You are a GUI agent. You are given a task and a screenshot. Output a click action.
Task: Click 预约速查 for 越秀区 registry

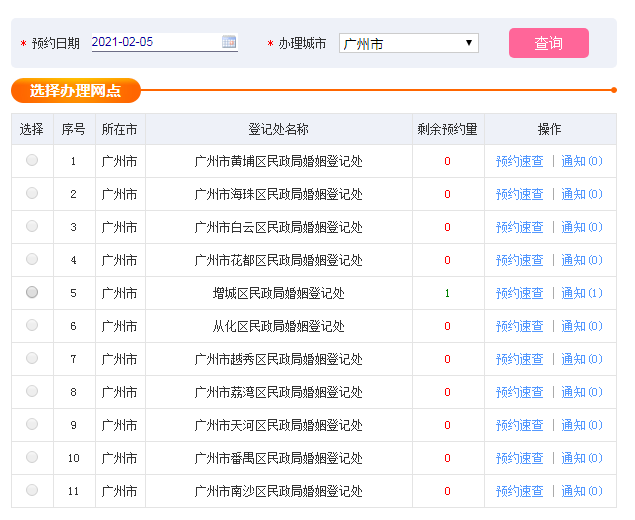[519, 359]
